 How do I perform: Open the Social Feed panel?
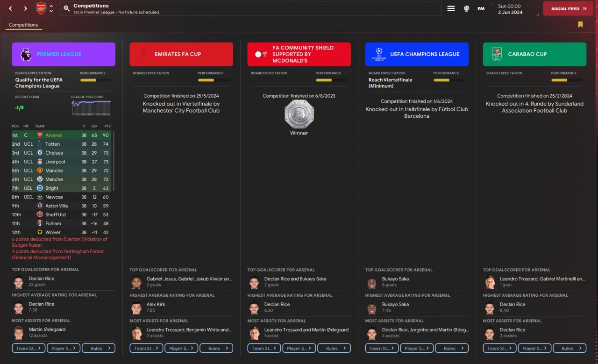point(569,8)
